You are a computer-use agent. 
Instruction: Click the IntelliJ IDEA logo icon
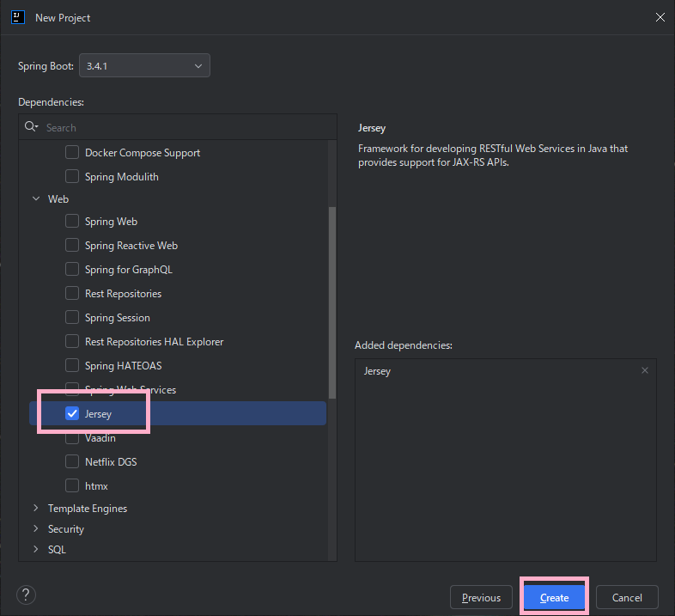18,18
